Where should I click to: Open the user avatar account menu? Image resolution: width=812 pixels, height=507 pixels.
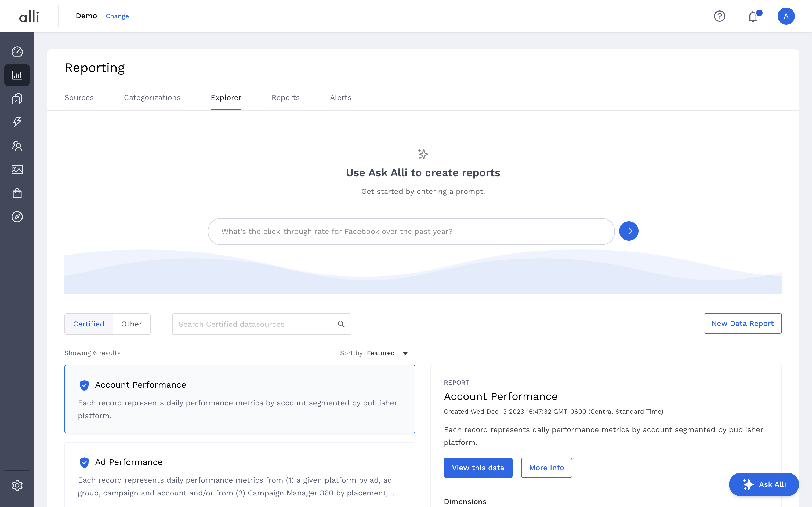786,16
